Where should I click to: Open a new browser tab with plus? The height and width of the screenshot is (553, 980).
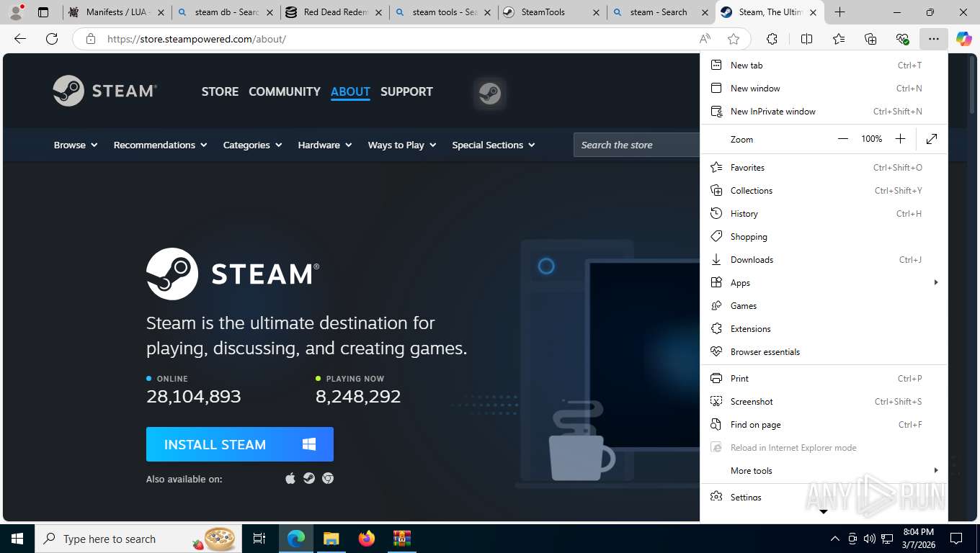click(839, 12)
